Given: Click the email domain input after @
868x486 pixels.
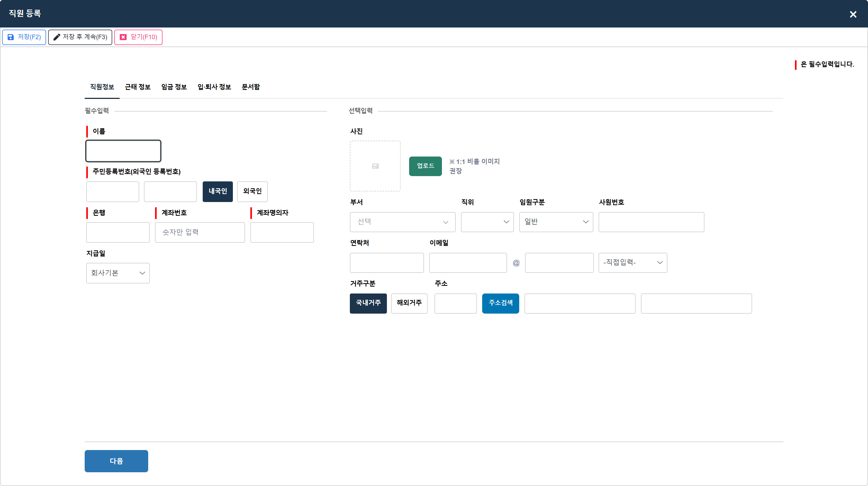Looking at the screenshot, I should click(x=559, y=263).
